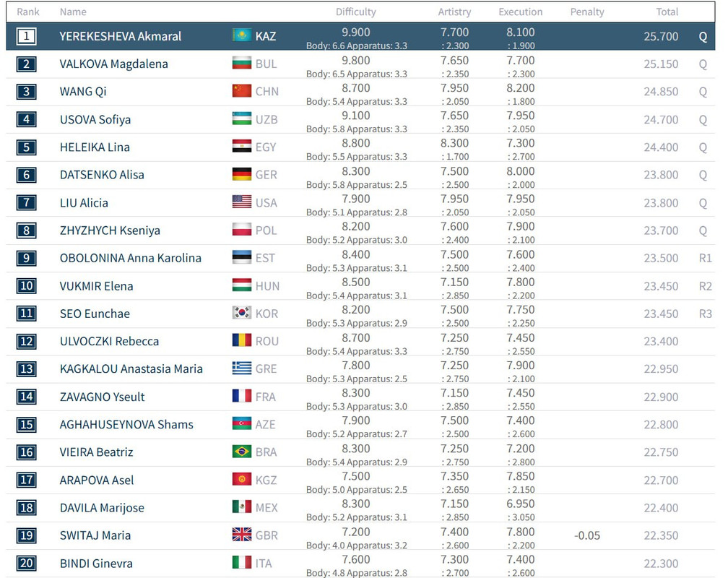Click the Great Britain flag next to GBR

(x=242, y=535)
